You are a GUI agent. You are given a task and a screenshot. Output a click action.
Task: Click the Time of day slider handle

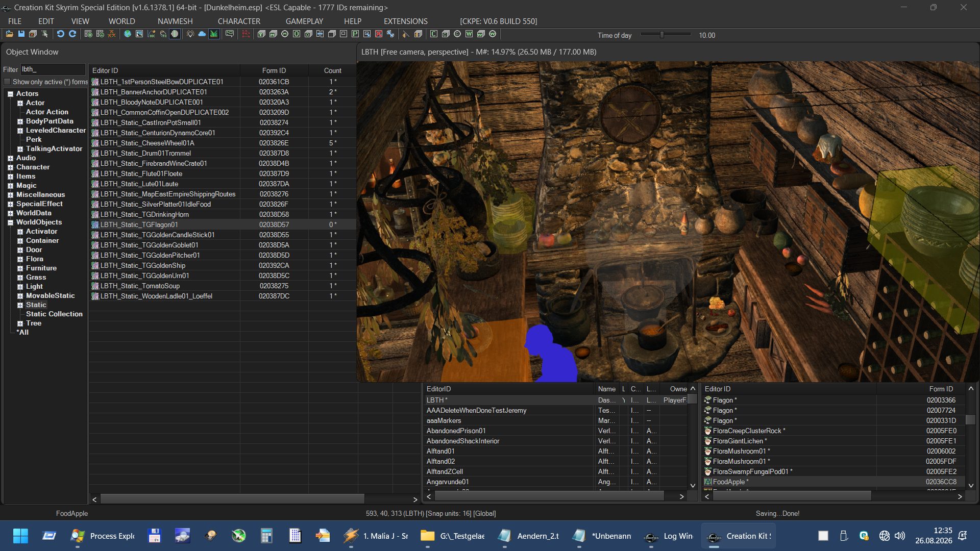[661, 35]
